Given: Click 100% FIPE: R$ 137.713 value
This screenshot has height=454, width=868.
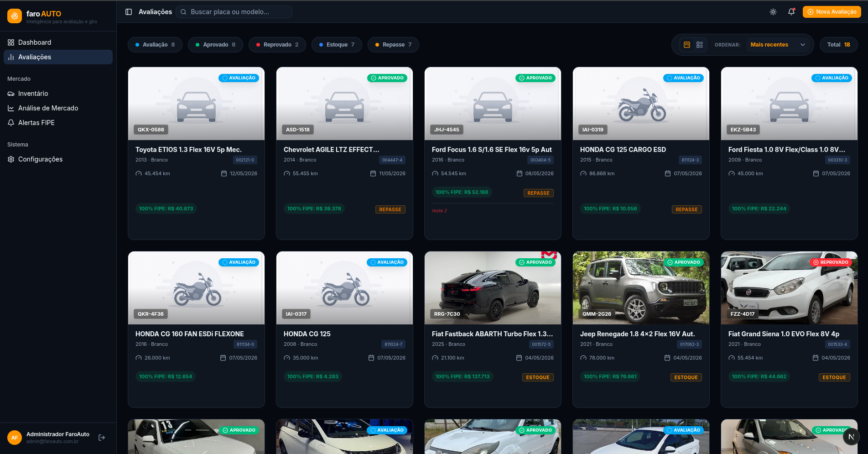Looking at the screenshot, I should 463,376.
